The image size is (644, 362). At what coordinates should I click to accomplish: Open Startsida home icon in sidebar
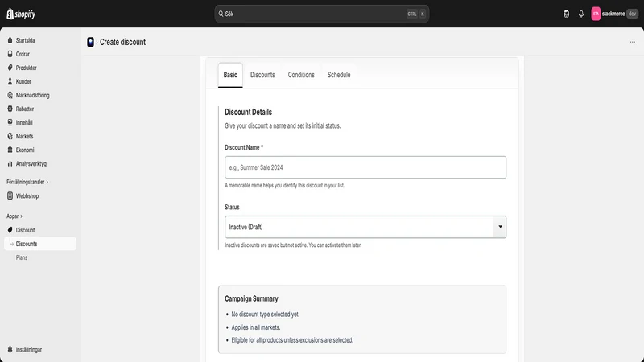pos(10,40)
